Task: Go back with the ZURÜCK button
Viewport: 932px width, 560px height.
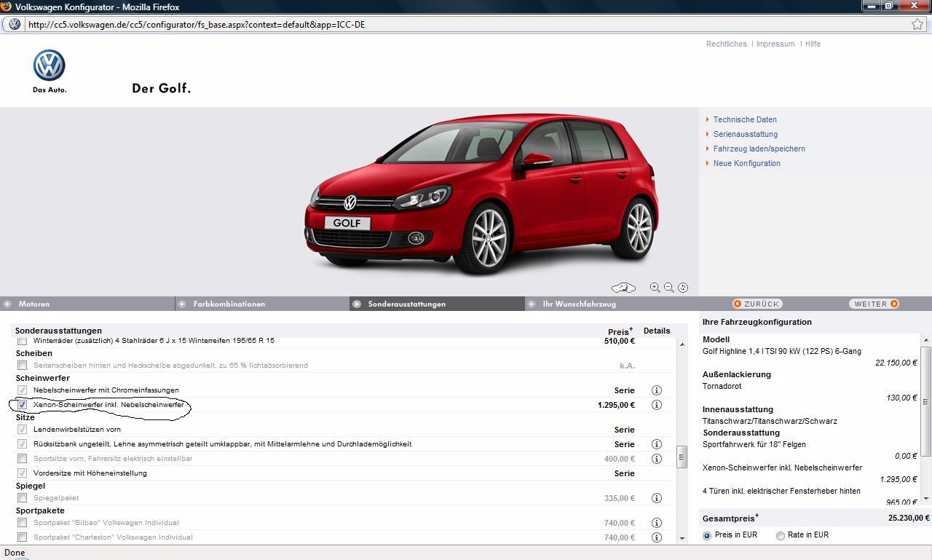Action: (x=757, y=304)
